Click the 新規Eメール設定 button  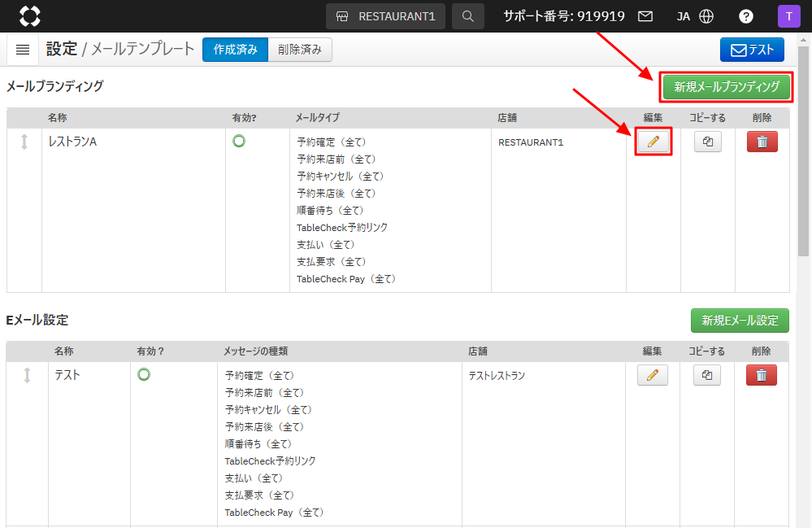tap(740, 321)
